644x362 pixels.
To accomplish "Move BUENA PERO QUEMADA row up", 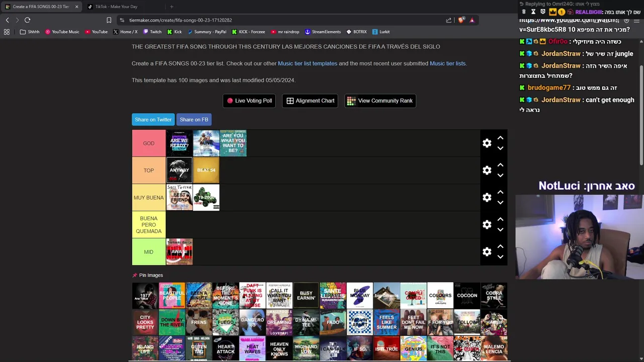I will (x=500, y=219).
